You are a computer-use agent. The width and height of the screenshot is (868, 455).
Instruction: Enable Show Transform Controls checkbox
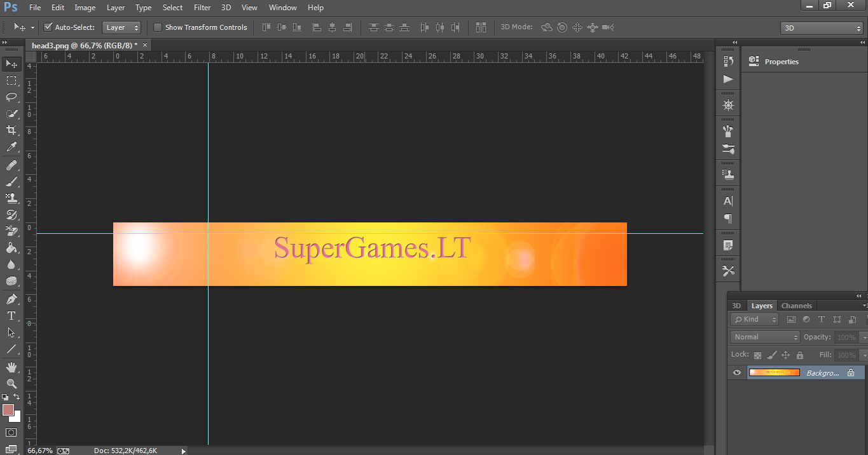[x=158, y=27]
